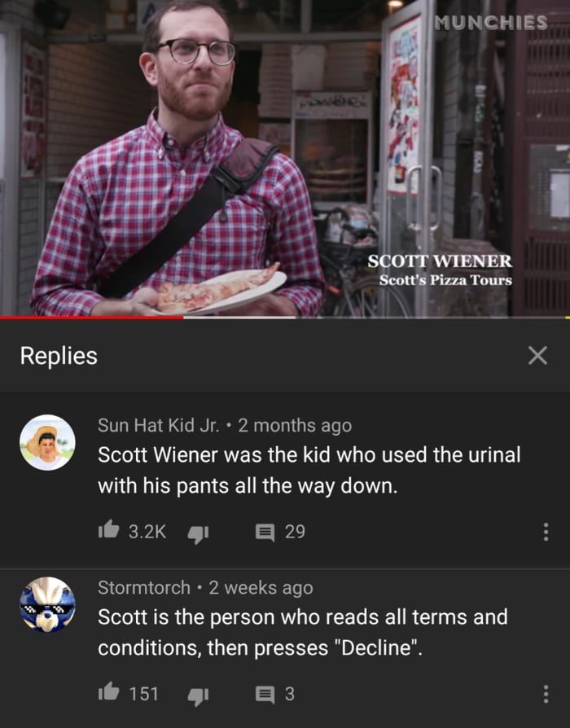
Task: Like Sun Hat Kid Jr.'s comment
Action: [108, 530]
